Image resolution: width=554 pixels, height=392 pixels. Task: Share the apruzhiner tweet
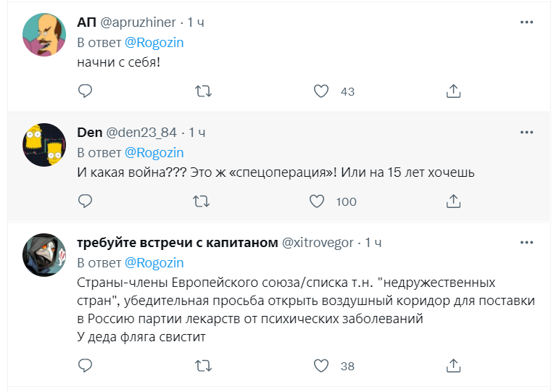click(x=454, y=91)
